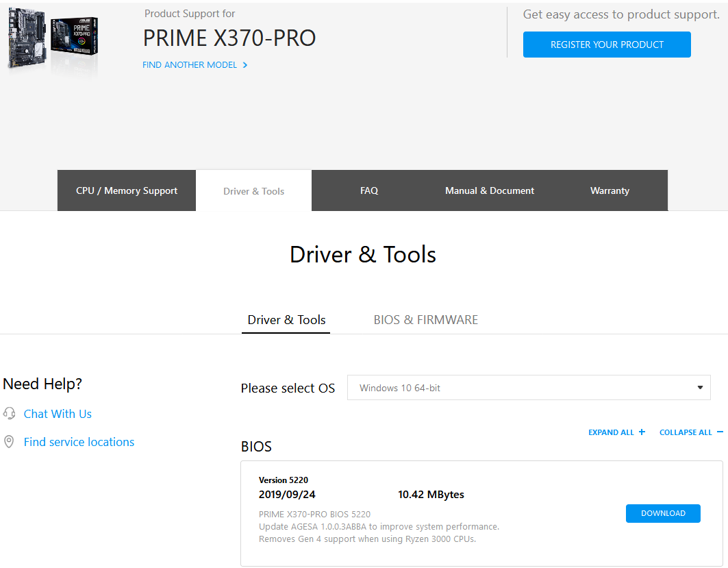This screenshot has width=728, height=568.
Task: Click the dropdown arrow in the OS selector
Action: coord(700,388)
